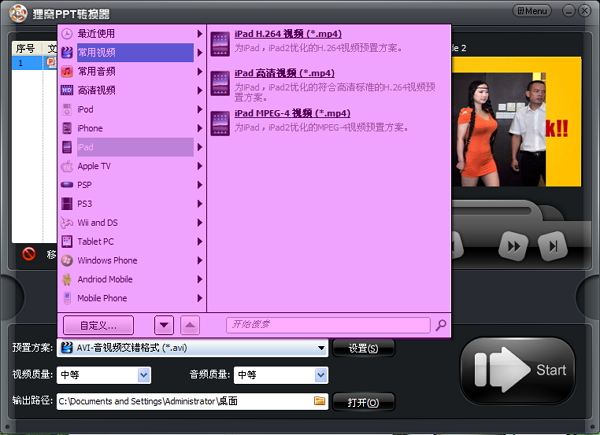The image size is (600, 435).
Task: Click the 序号 column header
Action: pyautogui.click(x=26, y=48)
